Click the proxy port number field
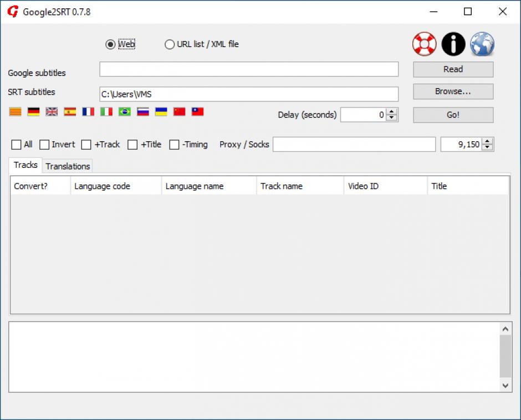Viewport: 521px width, 420px height. click(461, 145)
